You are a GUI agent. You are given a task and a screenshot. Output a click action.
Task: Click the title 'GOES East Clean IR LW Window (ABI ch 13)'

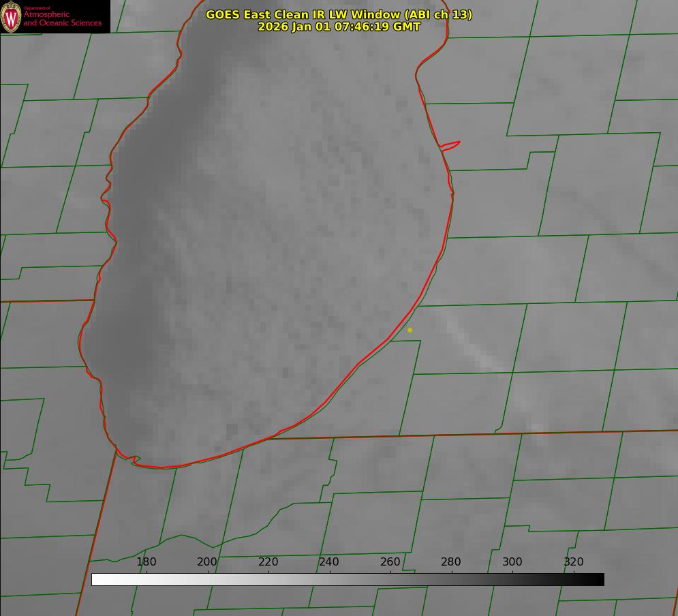click(x=339, y=14)
